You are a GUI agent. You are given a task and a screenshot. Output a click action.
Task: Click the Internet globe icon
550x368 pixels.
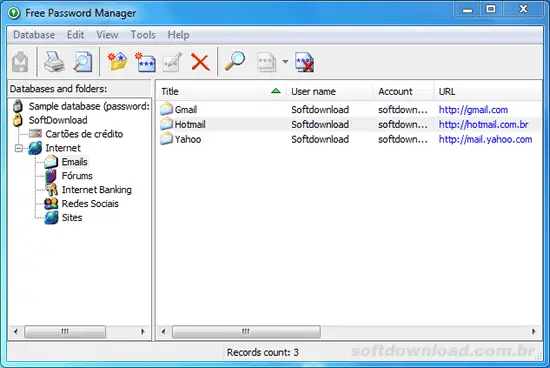point(35,148)
